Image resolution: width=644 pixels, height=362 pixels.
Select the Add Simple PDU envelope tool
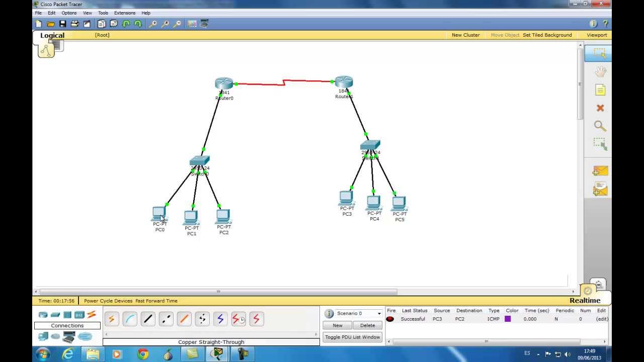tap(600, 171)
